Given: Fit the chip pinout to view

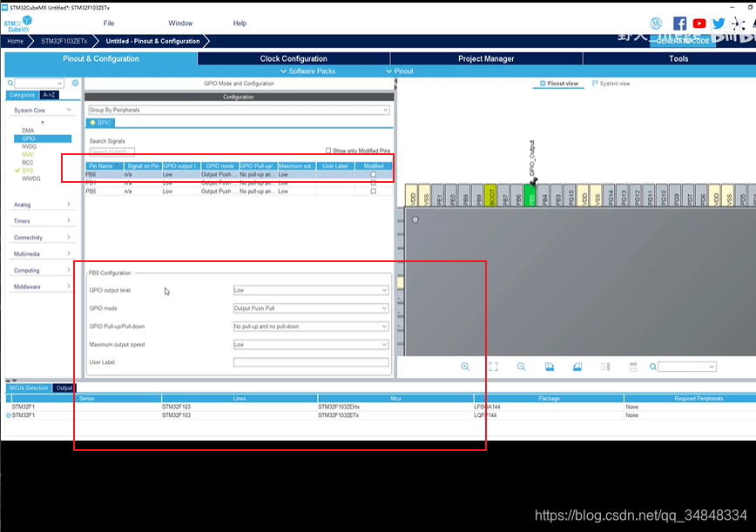Looking at the screenshot, I should [493, 367].
